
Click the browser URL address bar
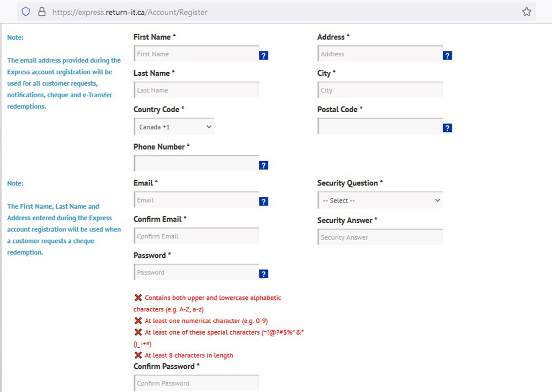[x=277, y=12]
